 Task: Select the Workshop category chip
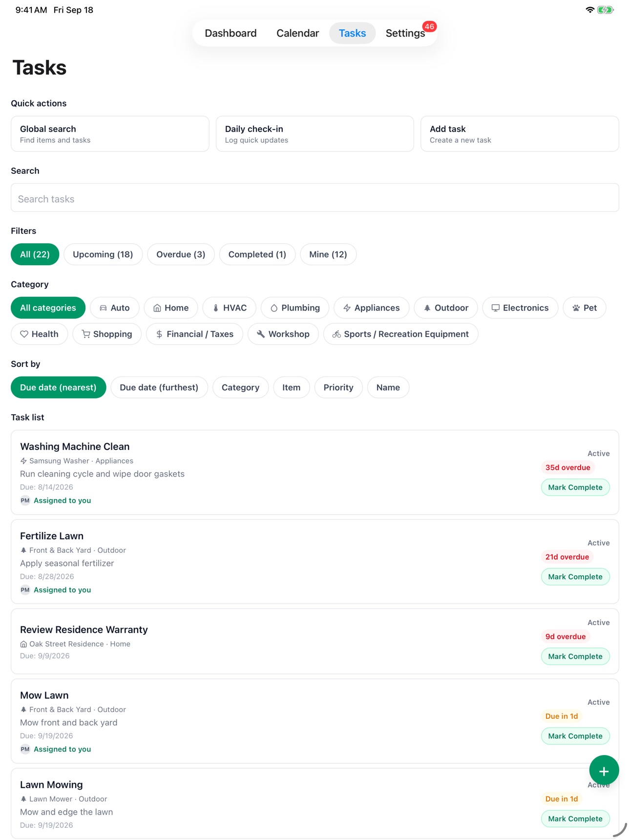pyautogui.click(x=283, y=334)
